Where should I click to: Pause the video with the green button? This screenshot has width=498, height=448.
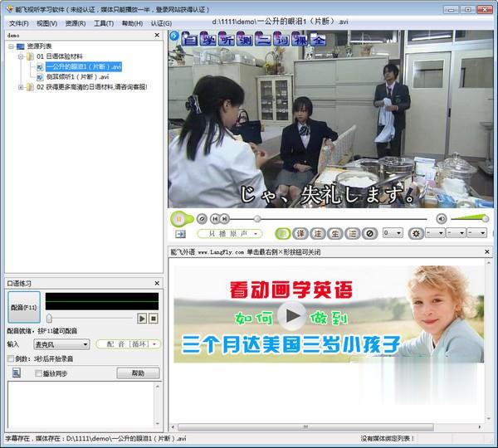pyautogui.click(x=179, y=219)
